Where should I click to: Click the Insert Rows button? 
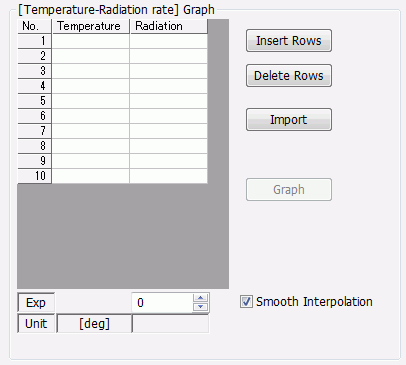click(289, 41)
